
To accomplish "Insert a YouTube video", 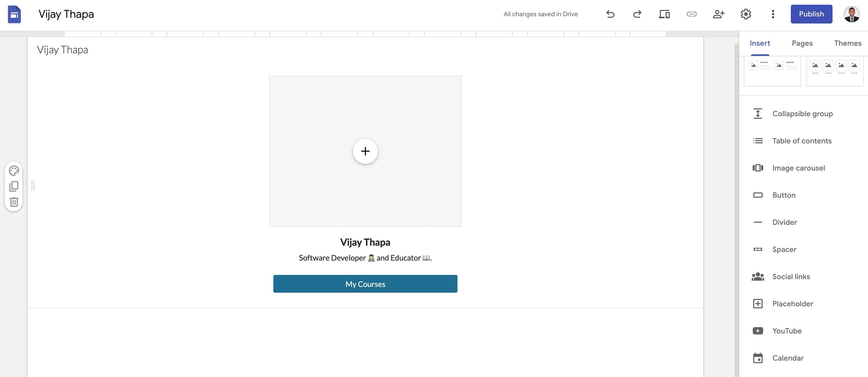I will (803, 331).
